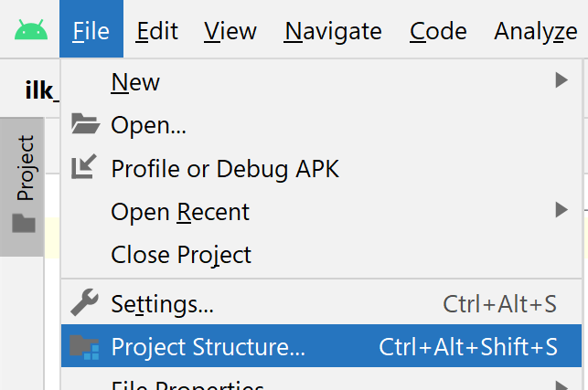
Task: Click the folder icon on Project sidebar tab
Action: click(24, 223)
